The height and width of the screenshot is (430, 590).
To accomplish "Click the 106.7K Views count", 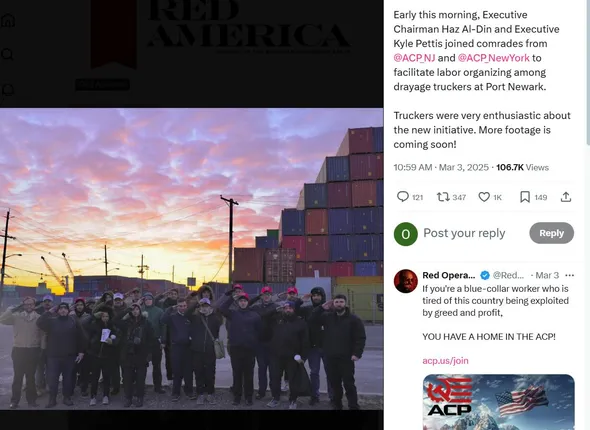I will tap(522, 167).
